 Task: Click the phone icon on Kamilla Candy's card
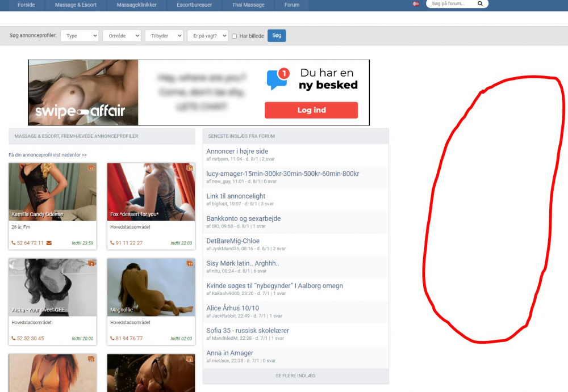click(x=14, y=243)
